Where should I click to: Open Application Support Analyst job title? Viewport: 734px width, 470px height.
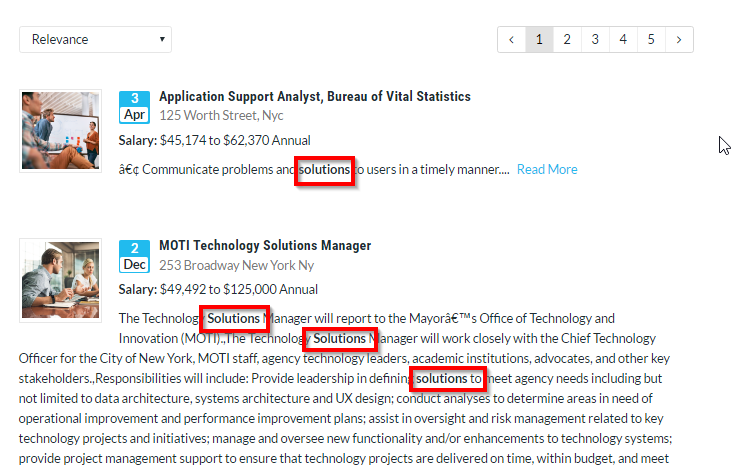314,97
